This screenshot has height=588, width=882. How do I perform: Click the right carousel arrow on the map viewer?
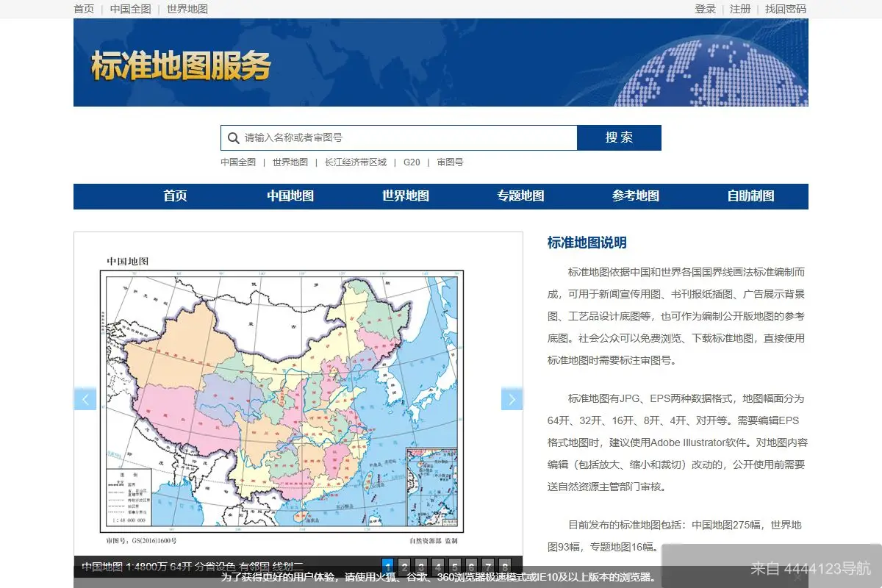(x=512, y=398)
